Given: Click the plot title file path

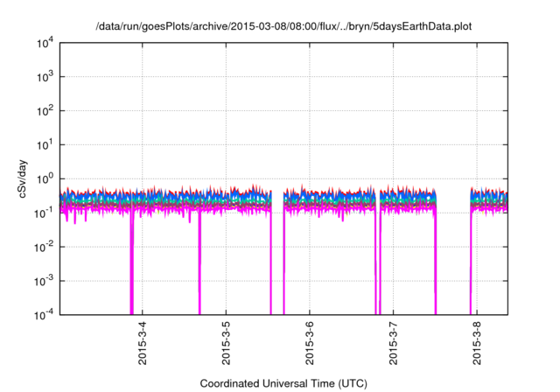Looking at the screenshot, I should pyautogui.click(x=283, y=26).
